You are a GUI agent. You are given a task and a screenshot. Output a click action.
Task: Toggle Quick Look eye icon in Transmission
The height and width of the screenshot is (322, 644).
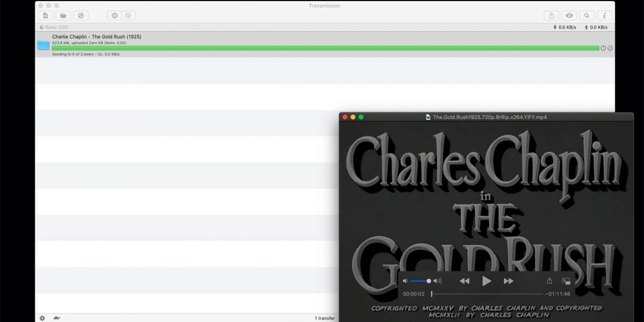pyautogui.click(x=569, y=16)
